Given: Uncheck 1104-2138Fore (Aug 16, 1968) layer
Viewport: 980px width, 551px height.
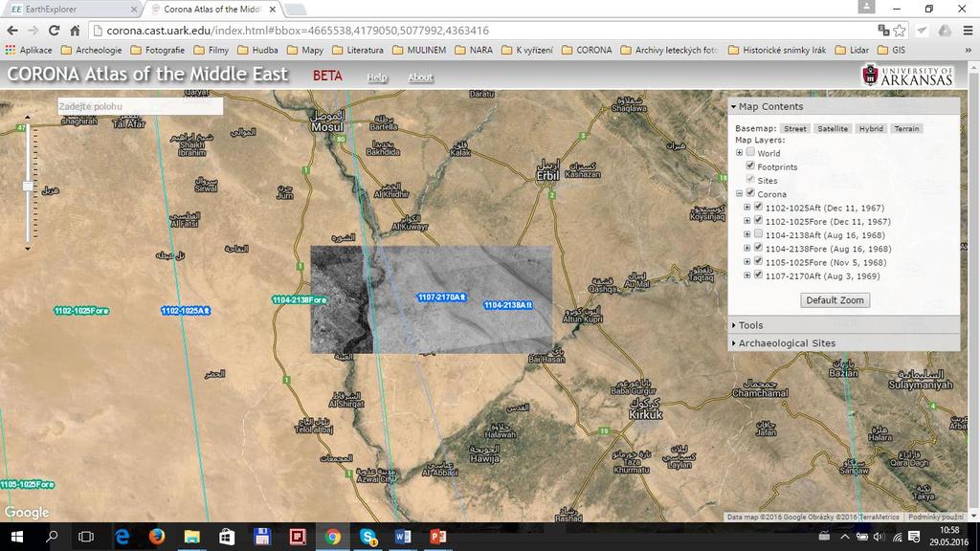Looking at the screenshot, I should 758,248.
